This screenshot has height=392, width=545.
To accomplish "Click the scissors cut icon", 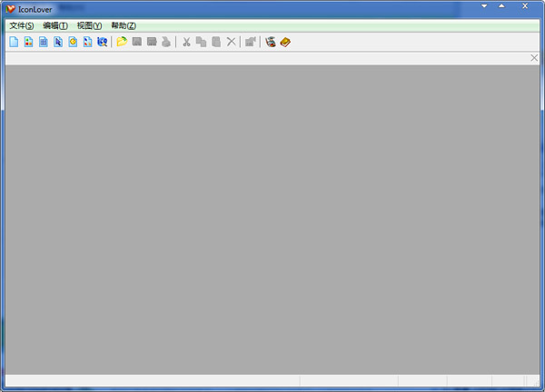I will (x=186, y=42).
